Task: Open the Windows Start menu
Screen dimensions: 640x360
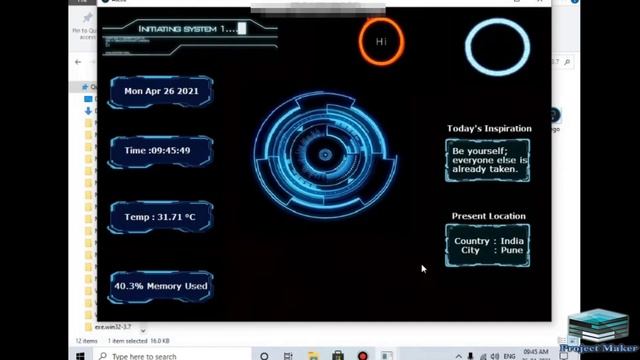Action: coord(80,356)
